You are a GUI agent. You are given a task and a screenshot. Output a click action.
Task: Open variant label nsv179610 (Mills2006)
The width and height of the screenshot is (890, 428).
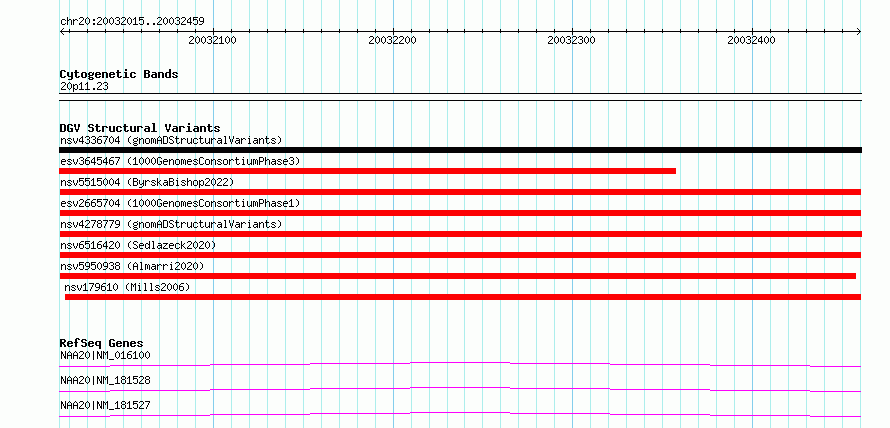point(127,287)
